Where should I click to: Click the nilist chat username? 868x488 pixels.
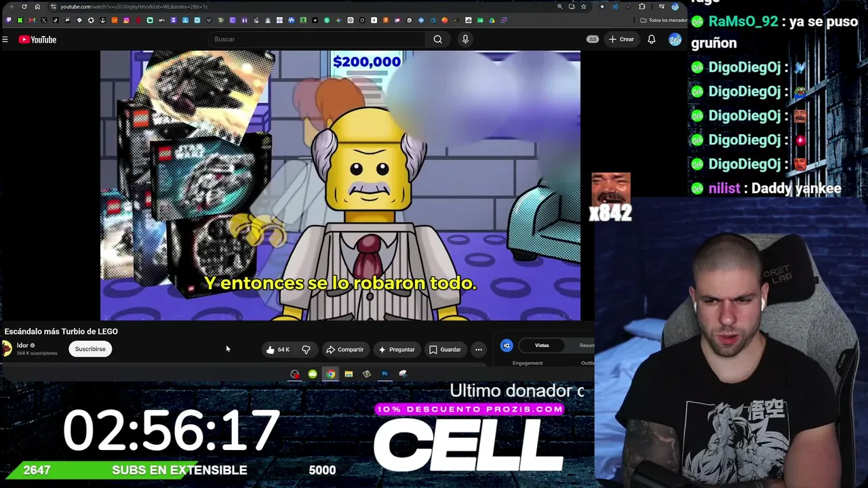(x=724, y=188)
